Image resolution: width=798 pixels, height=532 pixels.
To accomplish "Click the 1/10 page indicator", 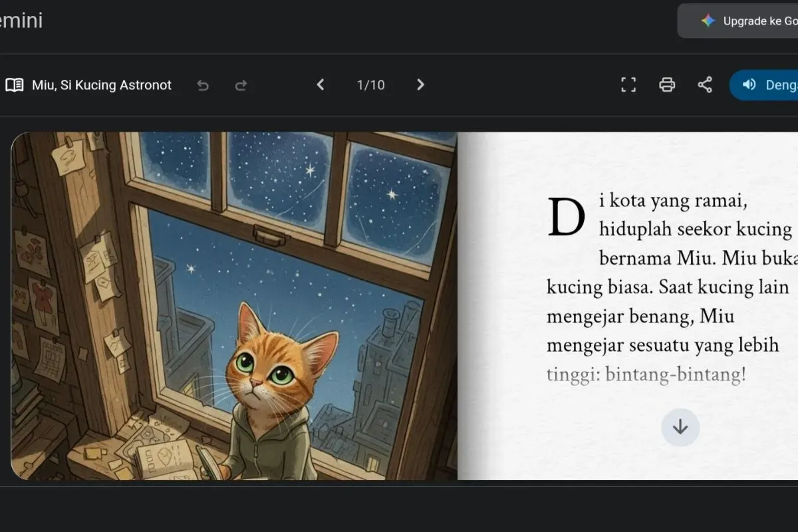I will [x=370, y=85].
